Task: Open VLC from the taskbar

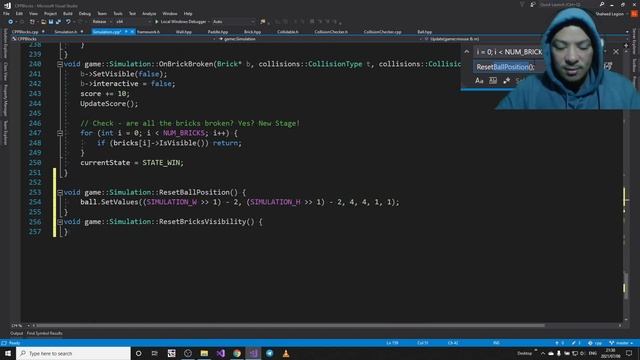Action: [x=286, y=353]
